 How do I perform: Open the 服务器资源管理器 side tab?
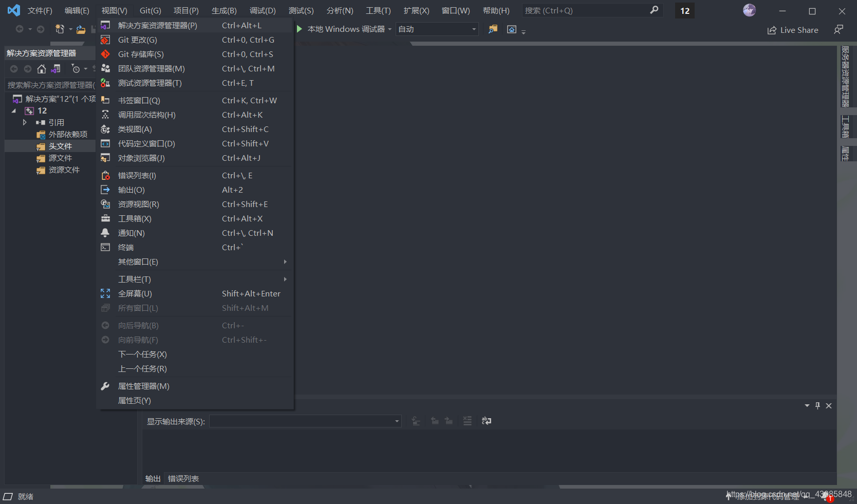coord(845,76)
